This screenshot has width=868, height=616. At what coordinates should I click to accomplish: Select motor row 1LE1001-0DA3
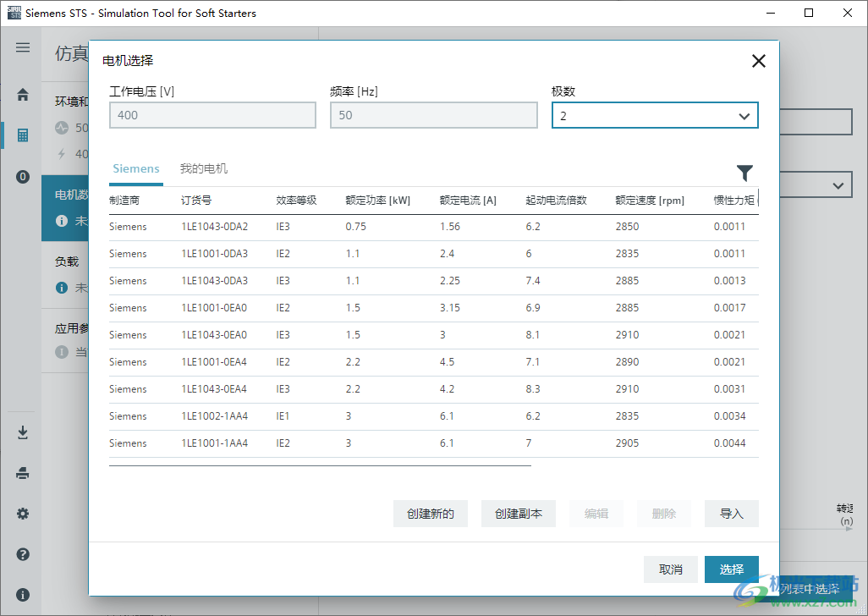point(433,254)
